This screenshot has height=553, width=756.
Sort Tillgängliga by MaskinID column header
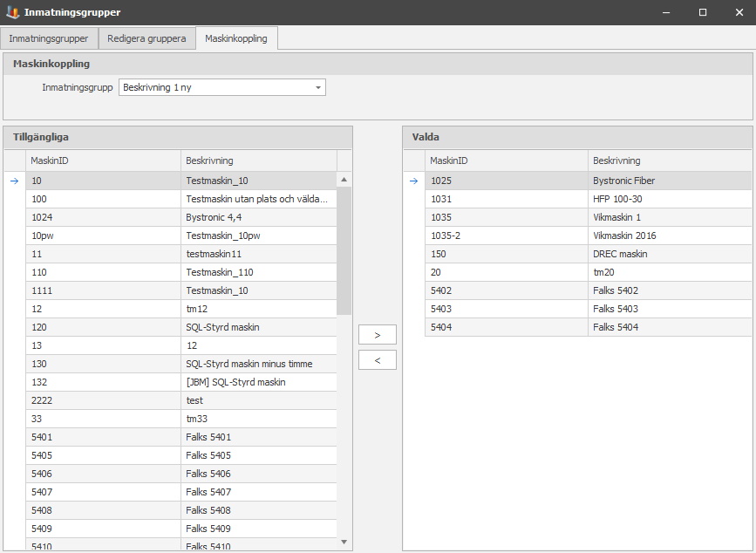coord(103,160)
